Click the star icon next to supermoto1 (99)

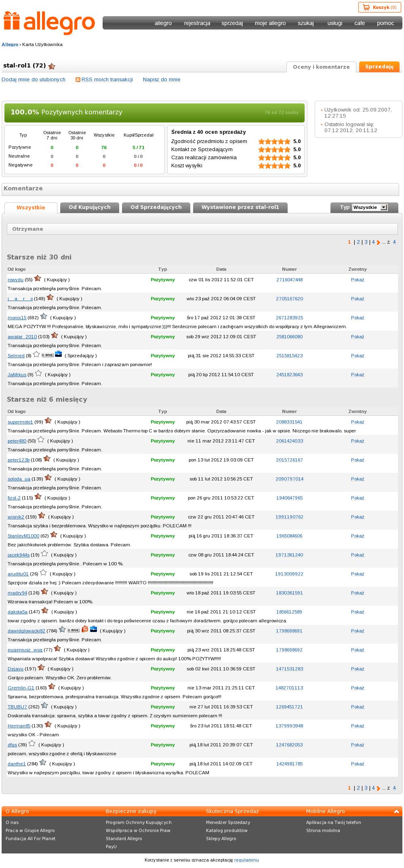click(48, 421)
